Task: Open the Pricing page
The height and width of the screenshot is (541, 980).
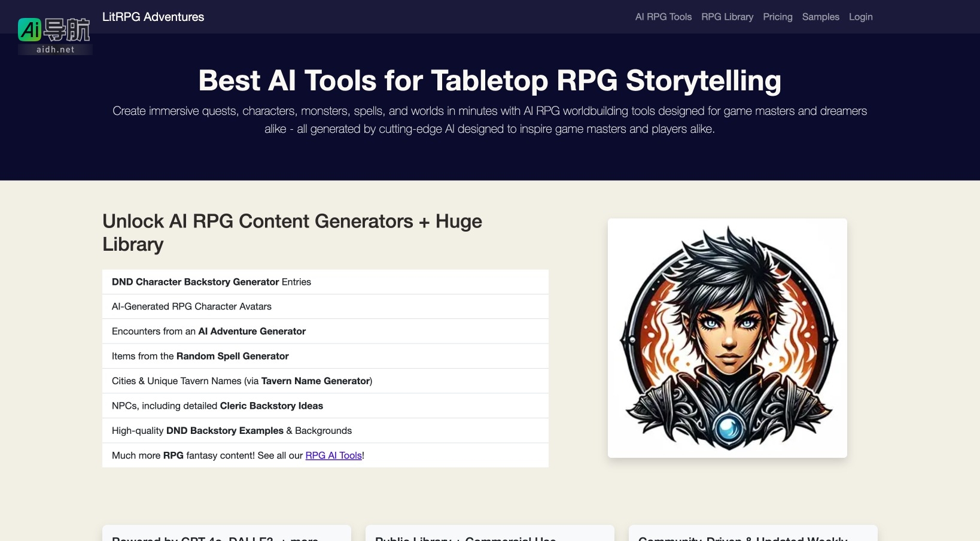Action: [x=777, y=17]
